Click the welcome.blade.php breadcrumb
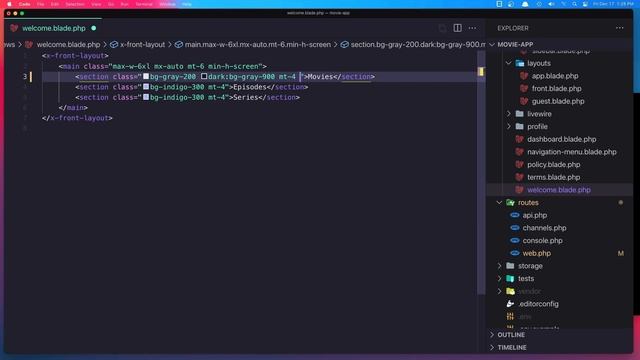Viewport: 640px width, 360px height. coord(68,44)
